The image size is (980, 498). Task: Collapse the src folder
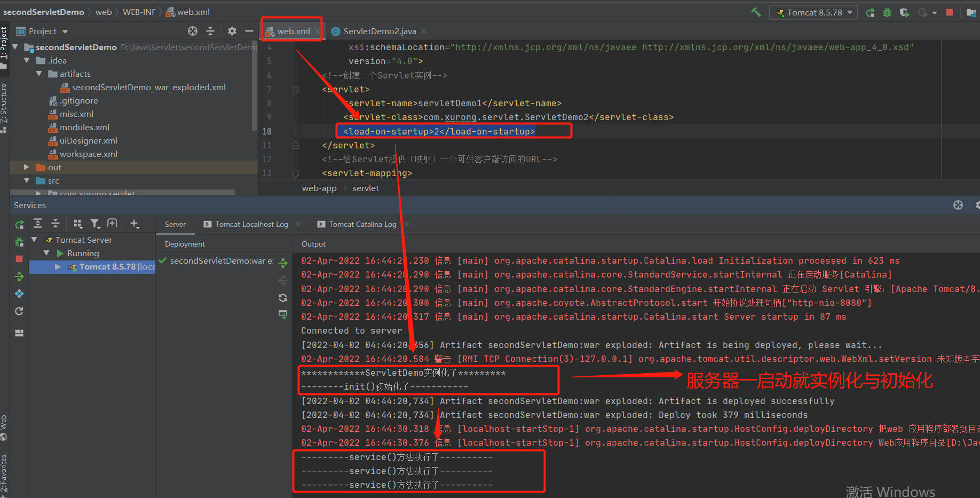coord(27,180)
